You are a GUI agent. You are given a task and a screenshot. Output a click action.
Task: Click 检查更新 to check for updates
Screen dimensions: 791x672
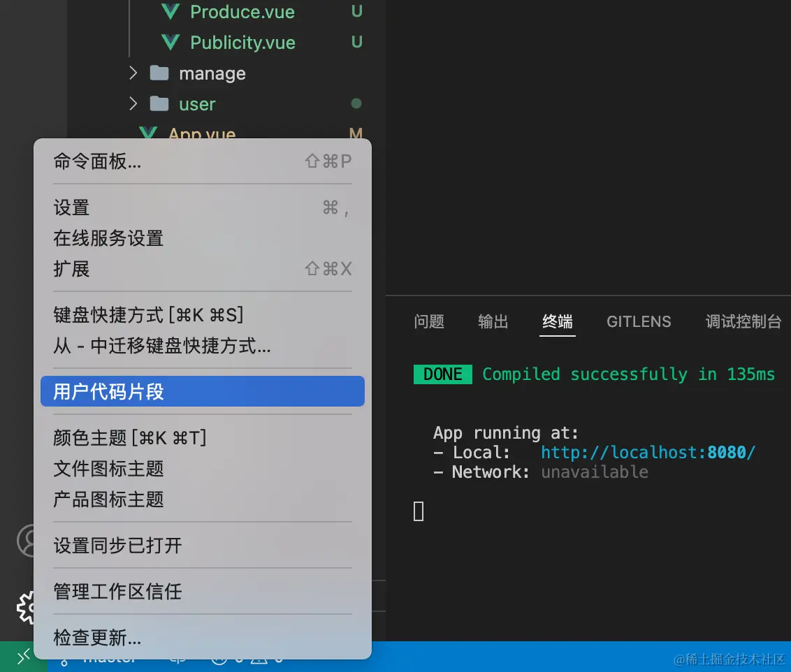pos(96,638)
